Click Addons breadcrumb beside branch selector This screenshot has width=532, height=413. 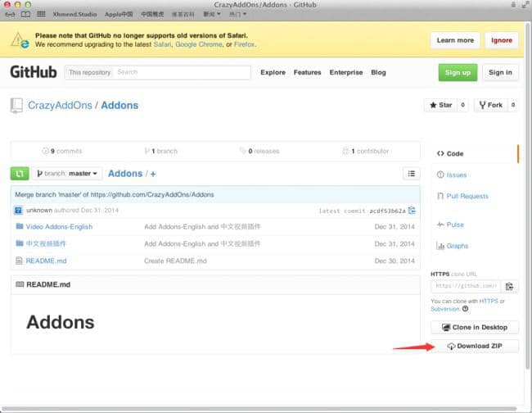(x=125, y=174)
